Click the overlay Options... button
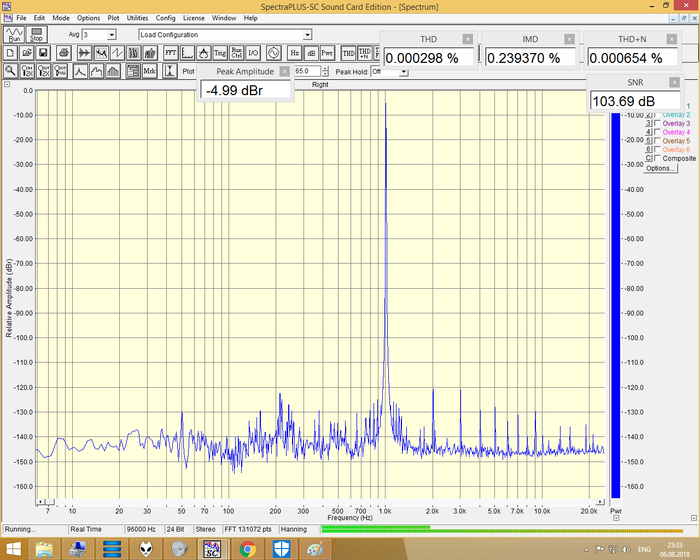Viewport: 700px width, 560px height. (660, 168)
